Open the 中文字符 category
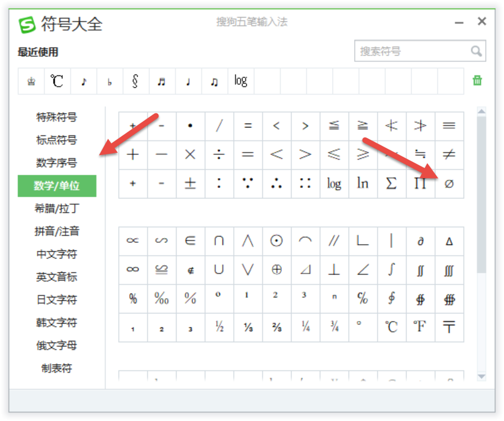This screenshot has width=504, height=421. [x=56, y=254]
